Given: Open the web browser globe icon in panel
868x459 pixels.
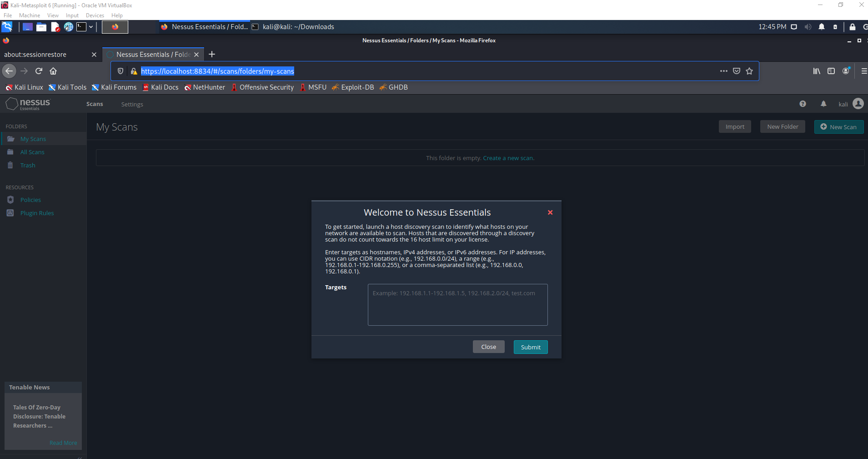Looking at the screenshot, I should 68,27.
